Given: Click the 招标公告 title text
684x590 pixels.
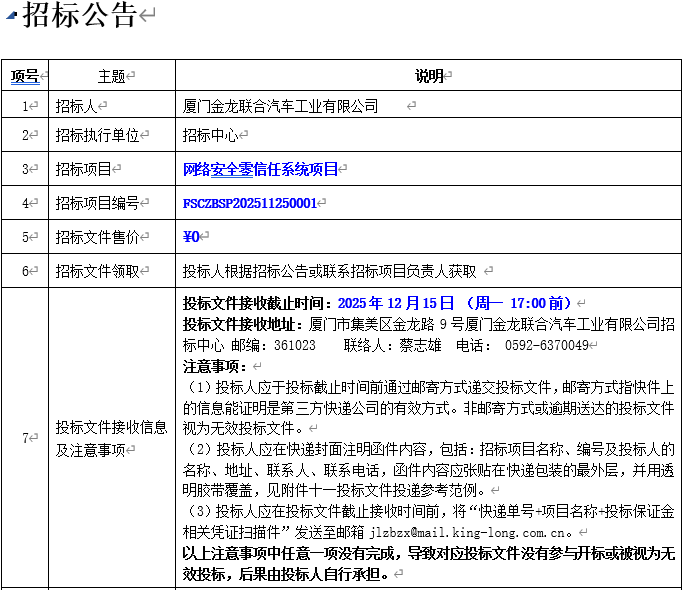Looking at the screenshot, I should tap(81, 16).
